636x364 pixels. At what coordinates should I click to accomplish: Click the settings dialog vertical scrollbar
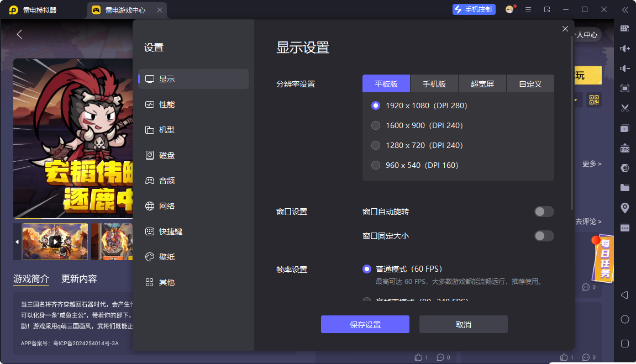pyautogui.click(x=572, y=124)
